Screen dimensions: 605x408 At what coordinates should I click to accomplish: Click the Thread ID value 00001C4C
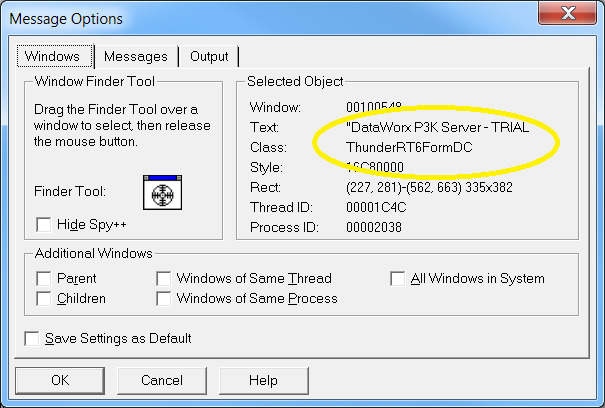376,208
